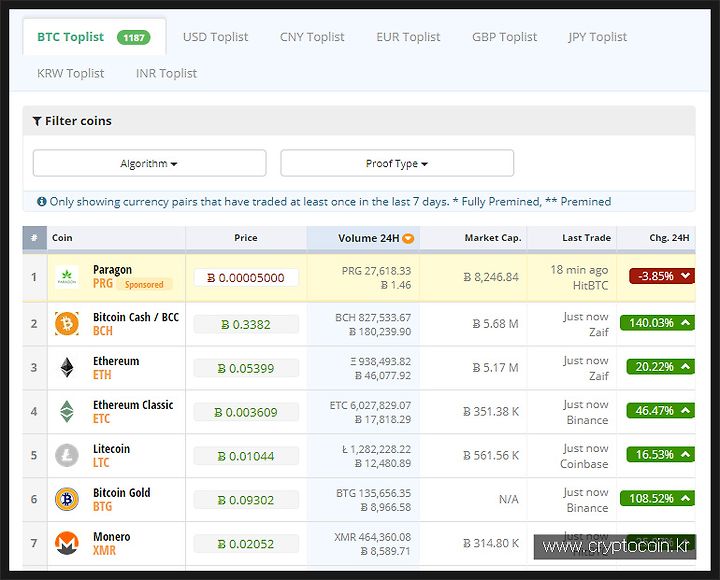Viewport: 720px width, 580px height.
Task: Click the Litecoin price 0.01044
Action: (246, 456)
